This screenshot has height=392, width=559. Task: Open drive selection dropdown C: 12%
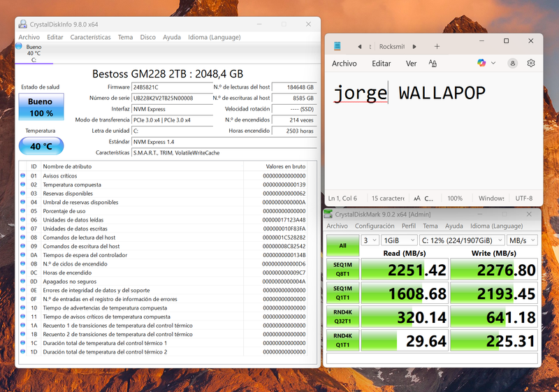(462, 240)
